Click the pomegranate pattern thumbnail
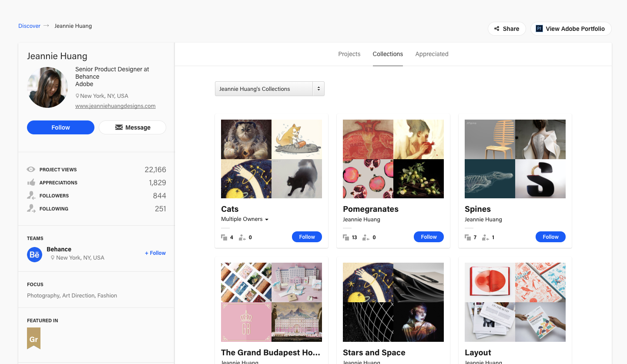Viewport: 627px width, 364px height. click(368, 179)
